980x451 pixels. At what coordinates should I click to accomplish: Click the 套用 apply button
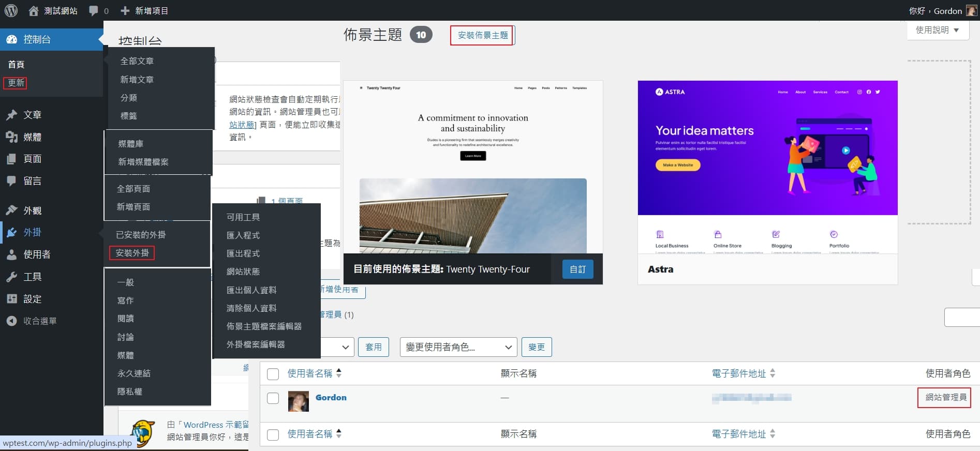(x=374, y=347)
